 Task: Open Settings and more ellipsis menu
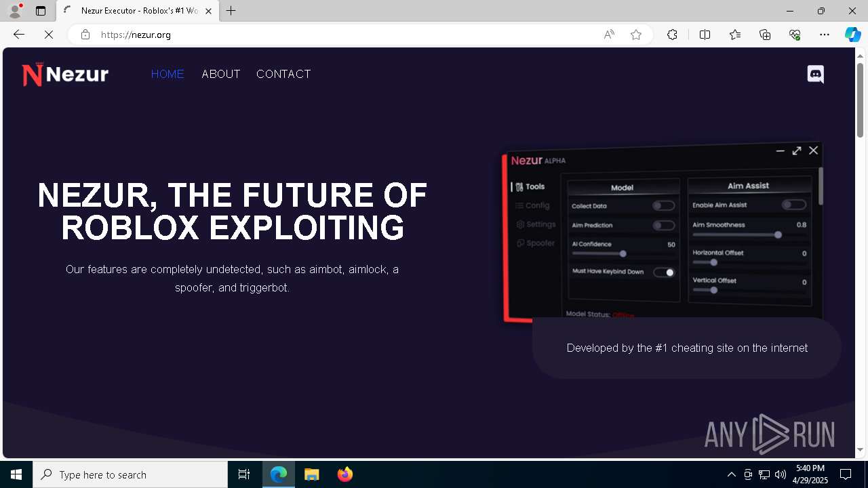click(825, 35)
